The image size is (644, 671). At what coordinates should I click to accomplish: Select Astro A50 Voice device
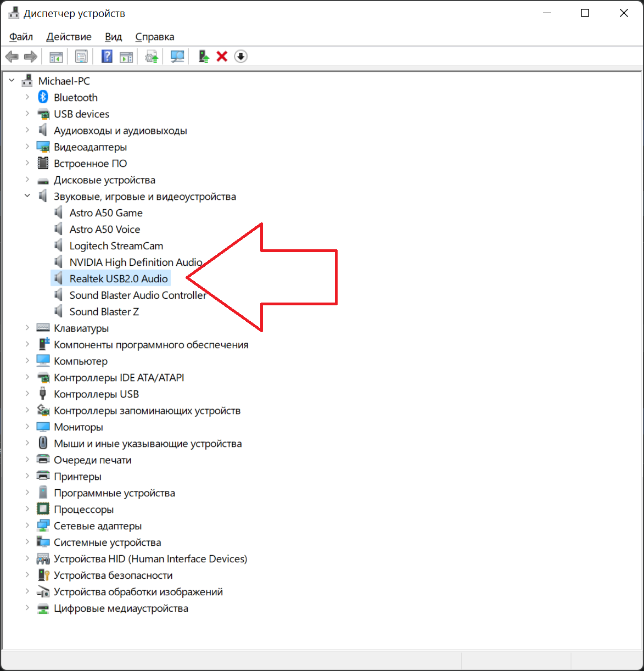click(x=105, y=230)
